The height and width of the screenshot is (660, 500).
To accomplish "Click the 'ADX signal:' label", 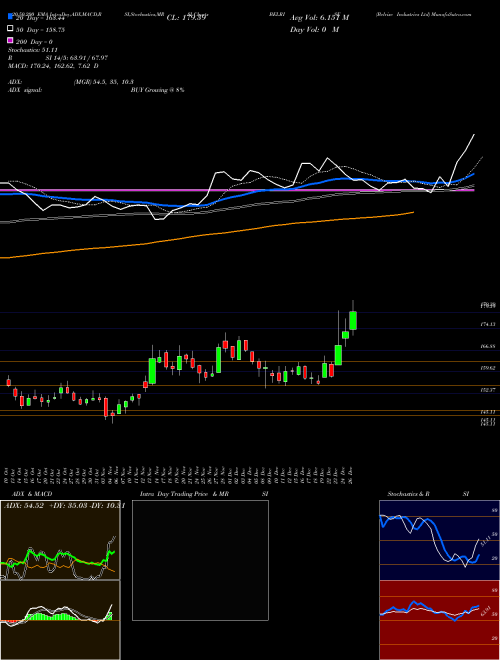I will (x=24, y=90).
